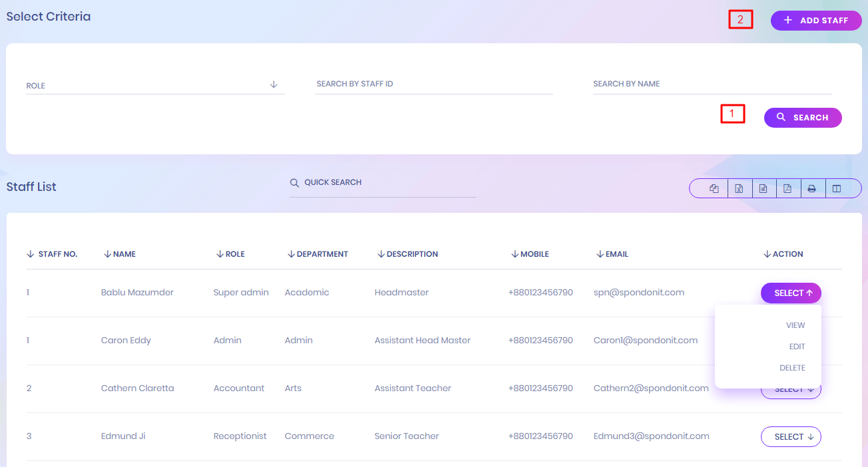Copy the staff list to clipboard
This screenshot has height=467, width=868.
pos(714,189)
